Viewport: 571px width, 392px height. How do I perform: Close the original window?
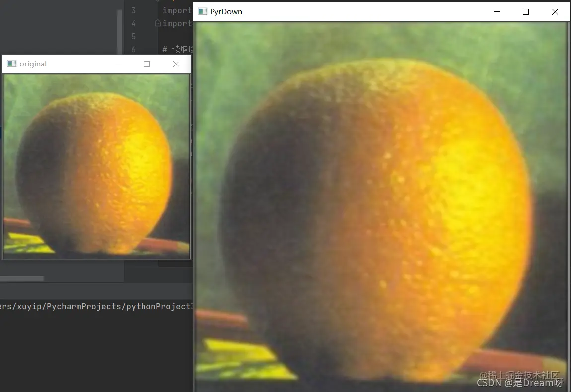176,64
